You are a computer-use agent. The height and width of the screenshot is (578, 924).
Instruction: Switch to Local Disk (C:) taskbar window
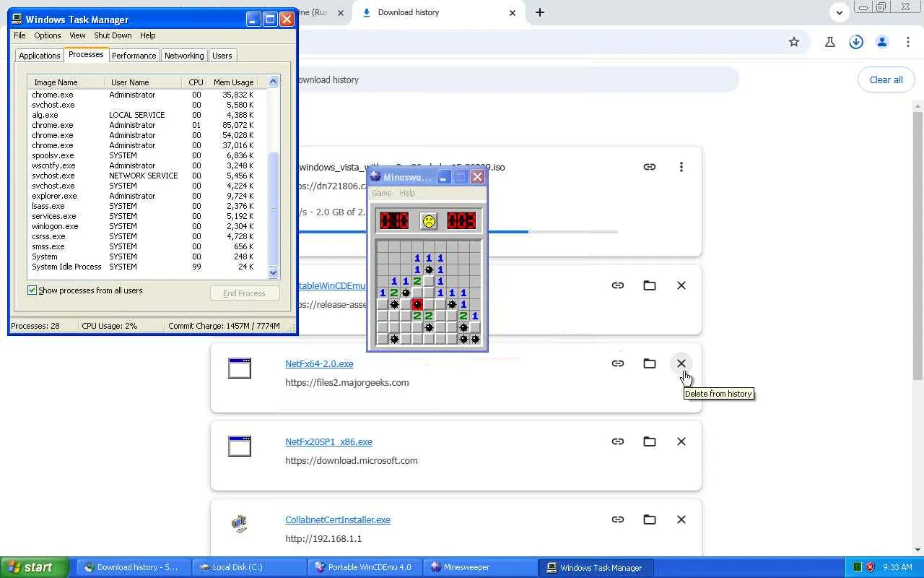[x=250, y=567]
